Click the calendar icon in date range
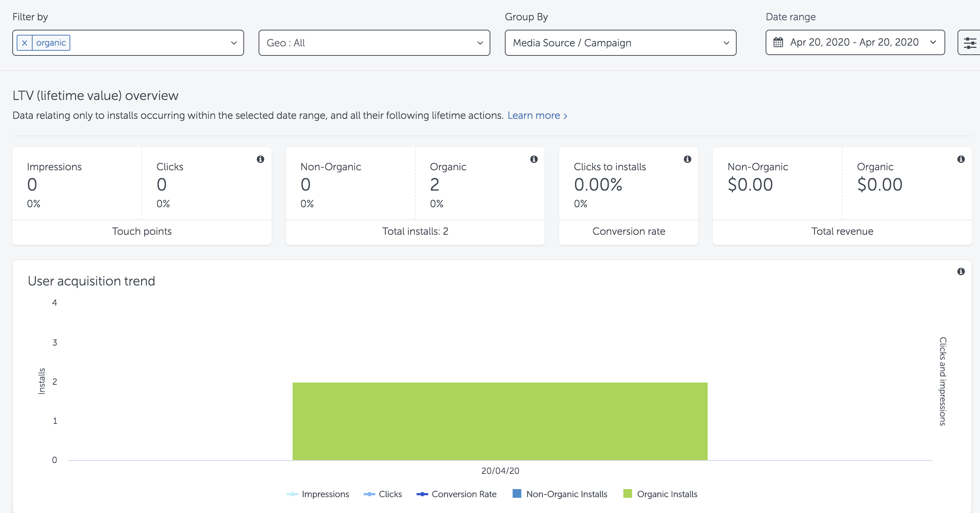Image resolution: width=980 pixels, height=513 pixels. pos(778,42)
